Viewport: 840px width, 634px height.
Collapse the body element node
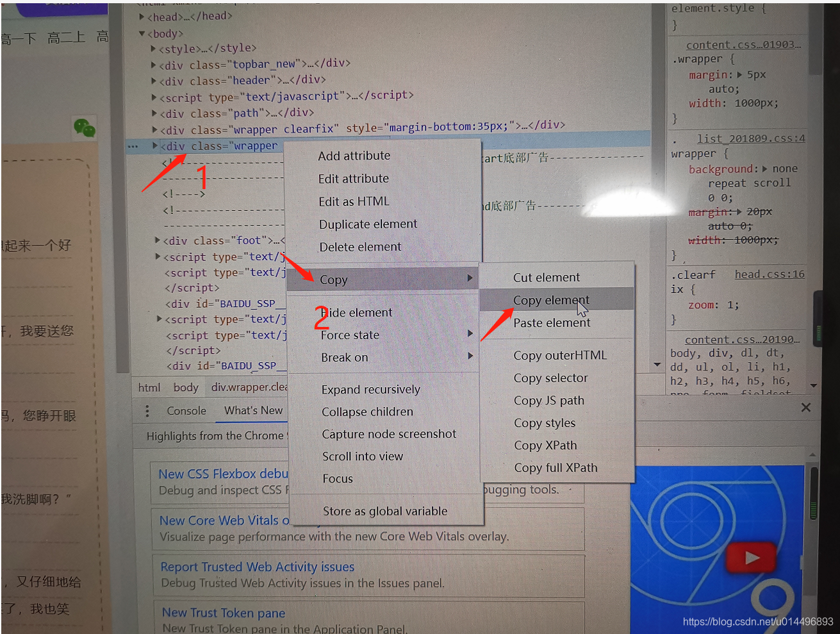pos(142,33)
